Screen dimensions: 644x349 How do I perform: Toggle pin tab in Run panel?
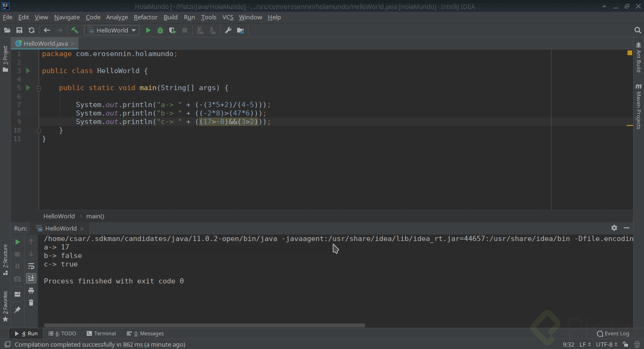pos(17,310)
